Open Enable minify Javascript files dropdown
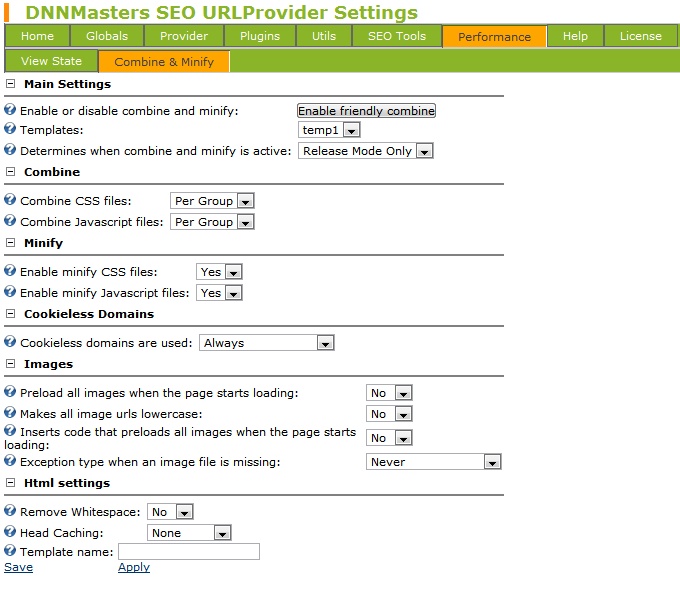 [x=219, y=293]
